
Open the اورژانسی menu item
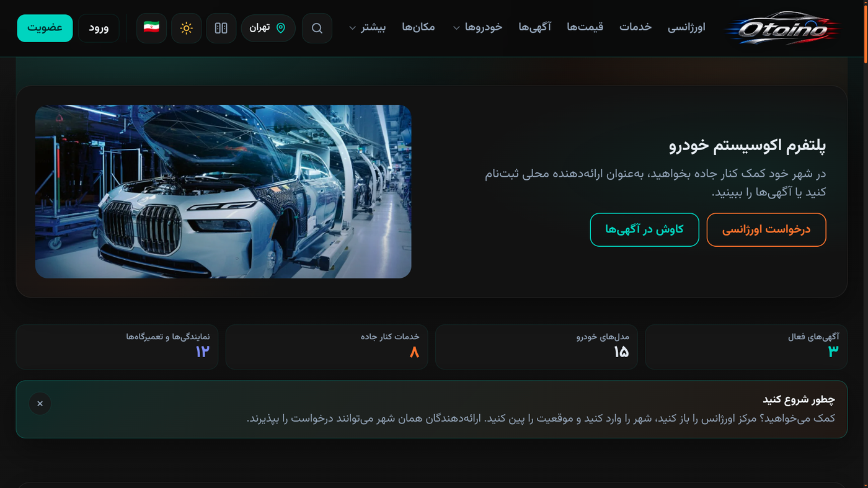pyautogui.click(x=686, y=27)
